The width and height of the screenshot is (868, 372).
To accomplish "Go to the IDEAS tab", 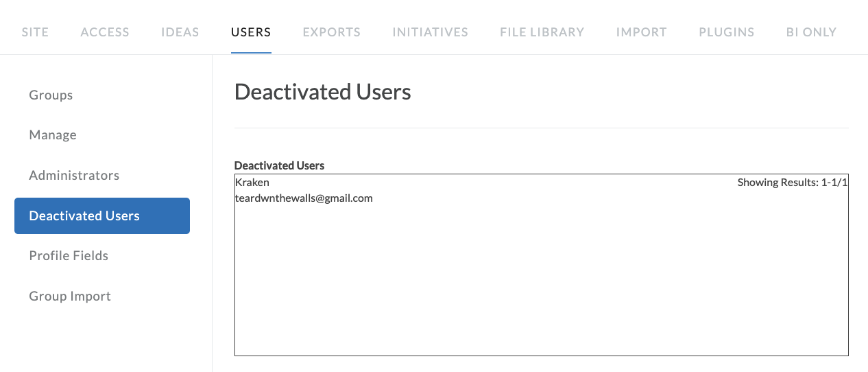I will point(180,32).
